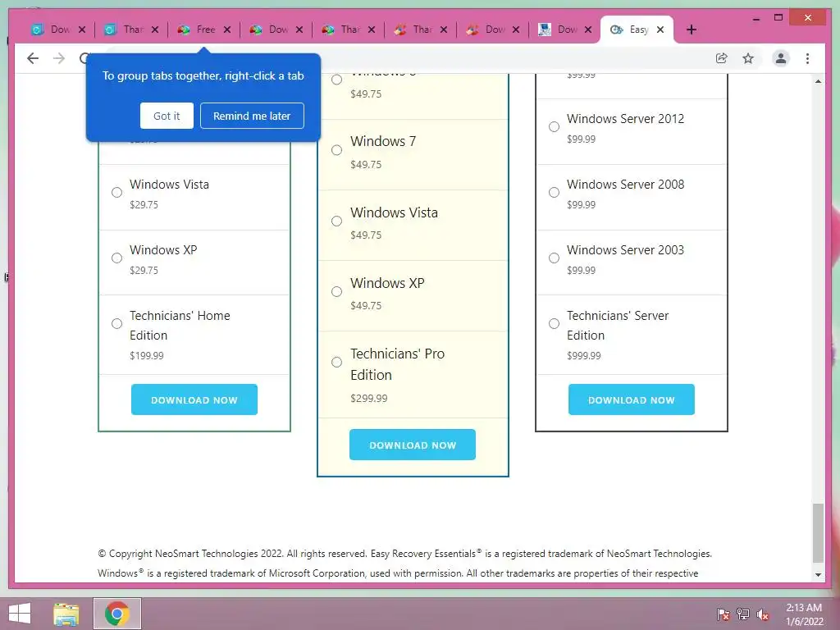840x630 pixels.
Task: Open a new tab with the plus button
Action: click(x=691, y=30)
